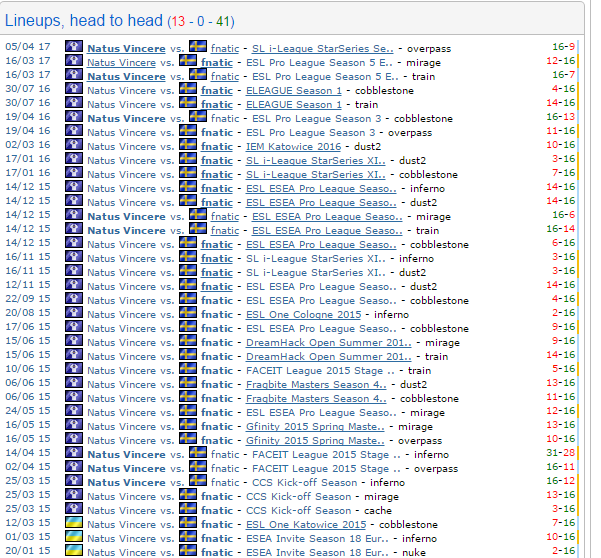601x558 pixels.
Task: Click Natus Vincere logo in 16/03 17 mirage row
Action: [74, 61]
